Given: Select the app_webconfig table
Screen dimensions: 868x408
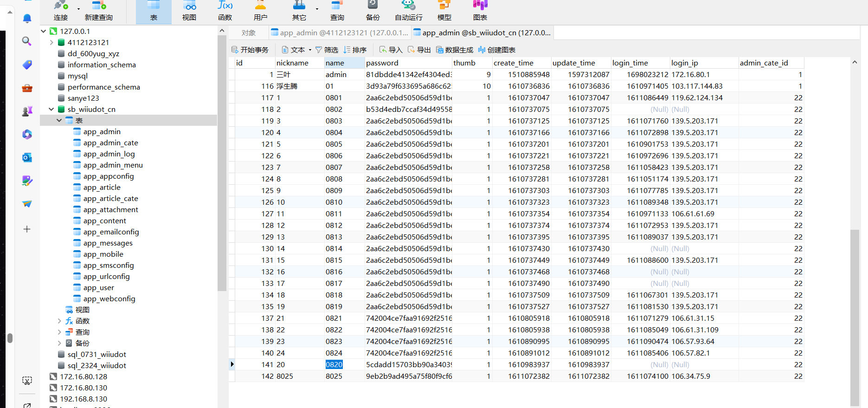Looking at the screenshot, I should pyautogui.click(x=109, y=298).
